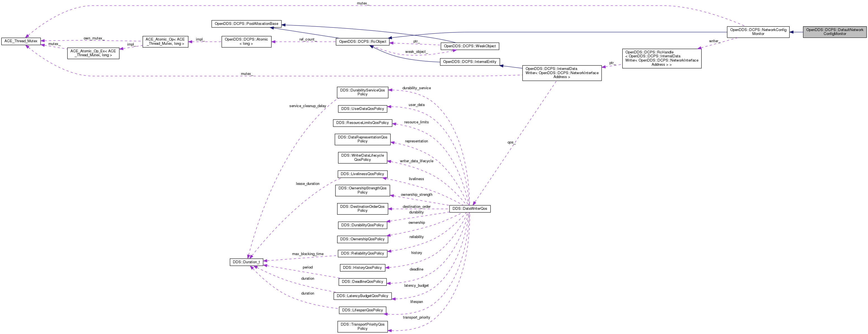Image resolution: width=868 pixels, height=334 pixels.
Task: Click the user_data edge label
Action: (x=417, y=105)
